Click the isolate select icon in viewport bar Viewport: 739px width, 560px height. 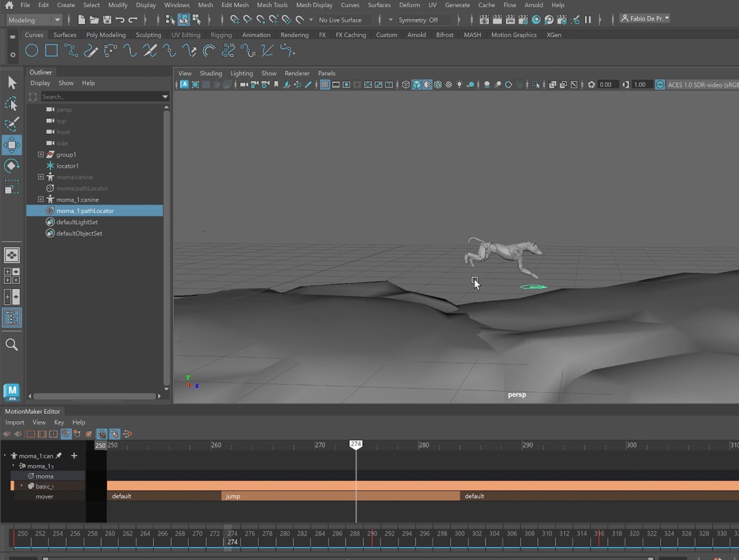pos(536,85)
